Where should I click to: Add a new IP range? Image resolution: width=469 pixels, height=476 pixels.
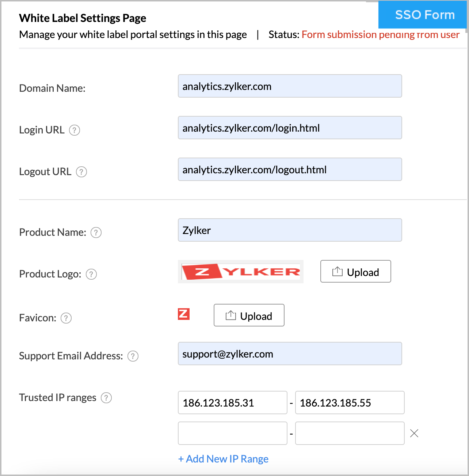[x=223, y=459]
